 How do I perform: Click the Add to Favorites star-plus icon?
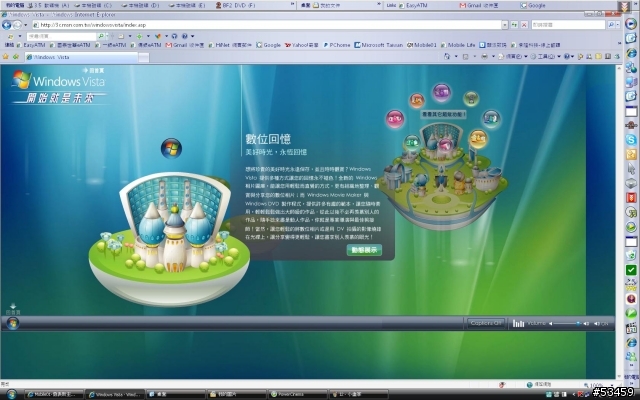point(16,57)
